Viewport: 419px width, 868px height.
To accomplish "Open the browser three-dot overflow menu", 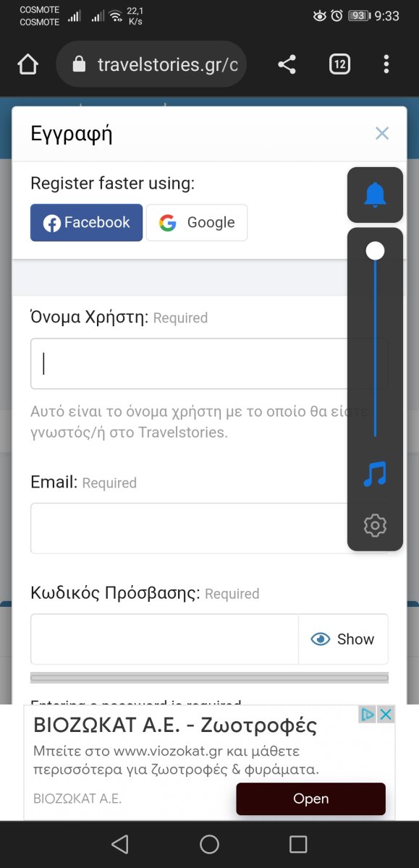I will click(x=386, y=64).
